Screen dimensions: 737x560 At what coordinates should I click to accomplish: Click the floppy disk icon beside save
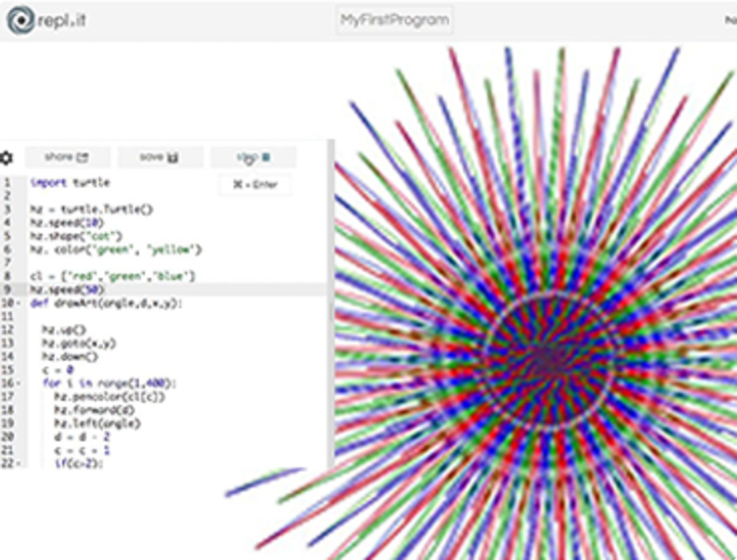173,157
